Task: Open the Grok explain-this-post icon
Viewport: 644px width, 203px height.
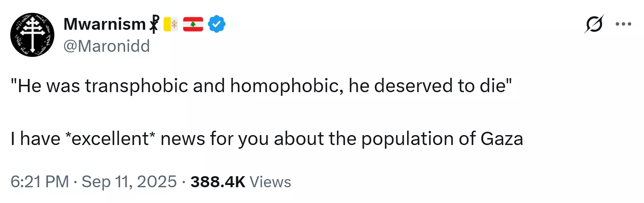Action: pyautogui.click(x=594, y=24)
